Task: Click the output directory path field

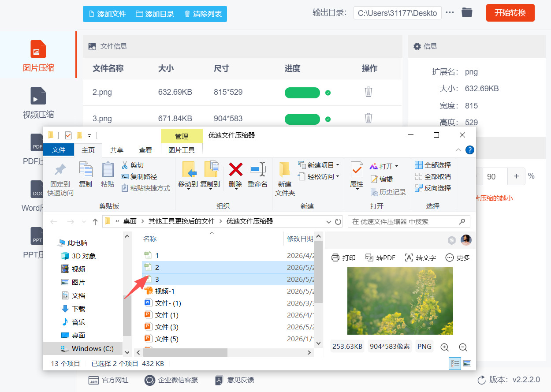Action: click(397, 13)
